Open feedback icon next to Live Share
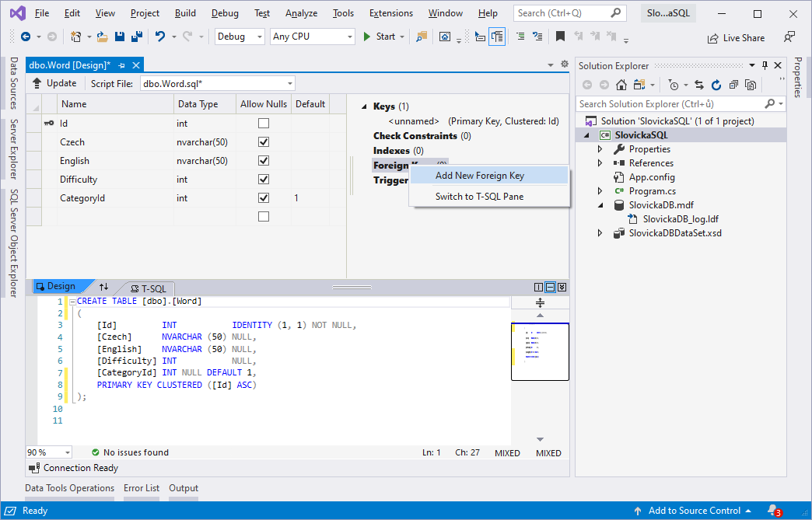Viewport: 812px width, 520px height. (789, 37)
